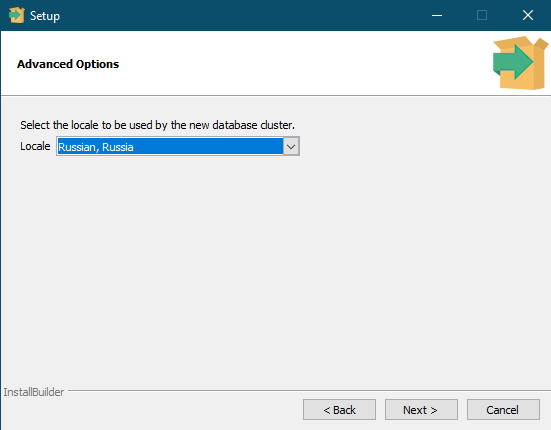Click the Advanced Options heading
This screenshot has height=430, width=551.
click(68, 64)
